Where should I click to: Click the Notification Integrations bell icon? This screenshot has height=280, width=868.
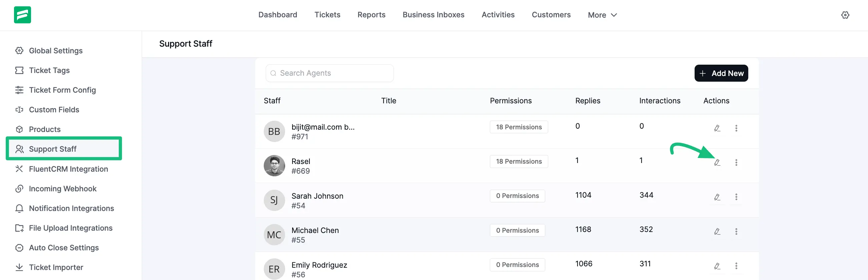coord(19,208)
